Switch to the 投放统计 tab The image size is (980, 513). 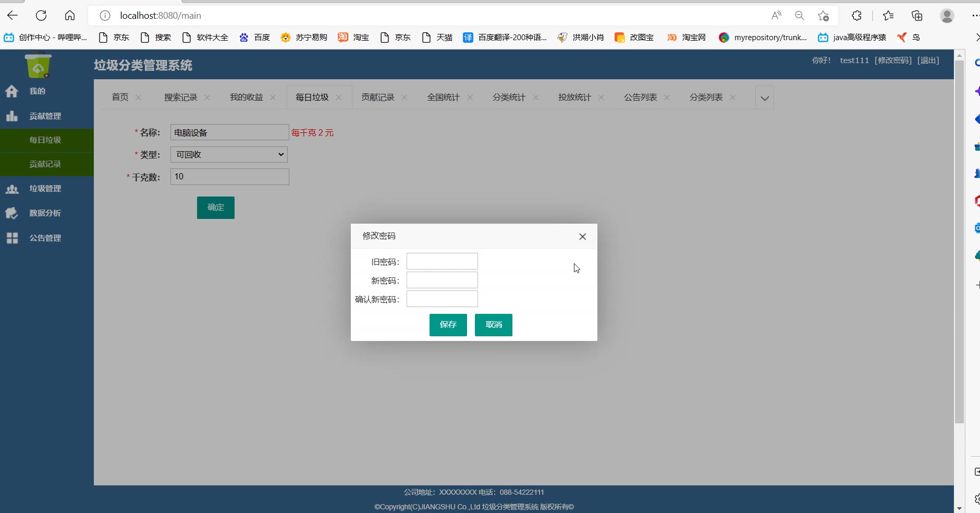[x=575, y=97]
